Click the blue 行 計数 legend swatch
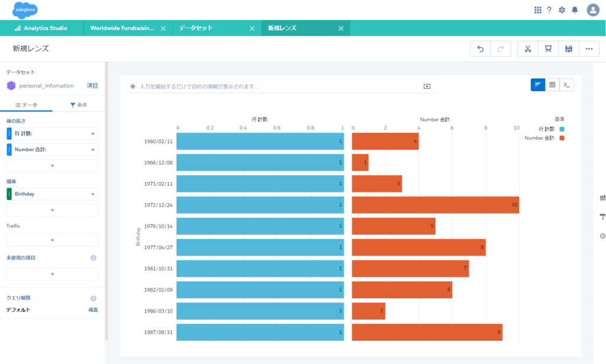The width and height of the screenshot is (606, 364). [562, 129]
